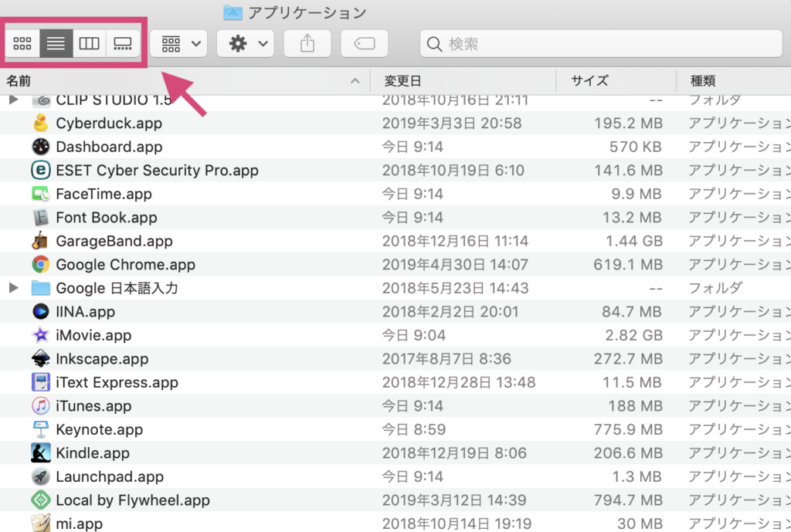Click the Local by Flywheel.app file name

pyautogui.click(x=133, y=500)
